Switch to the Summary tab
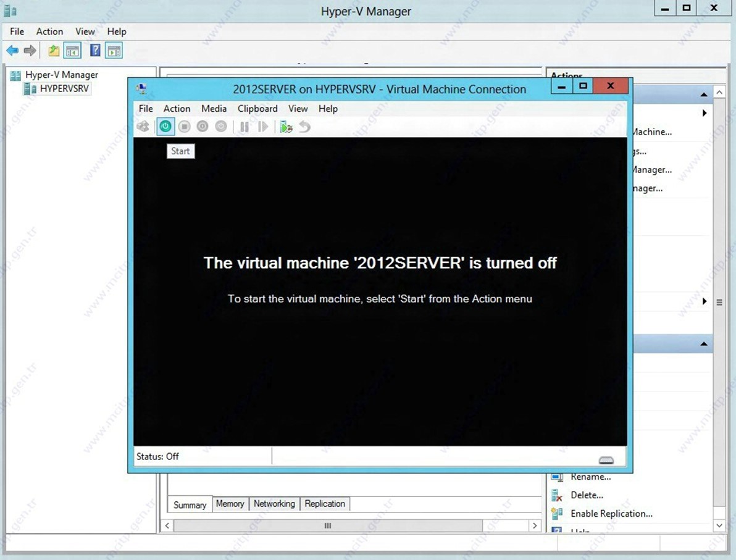736x560 pixels. (190, 504)
